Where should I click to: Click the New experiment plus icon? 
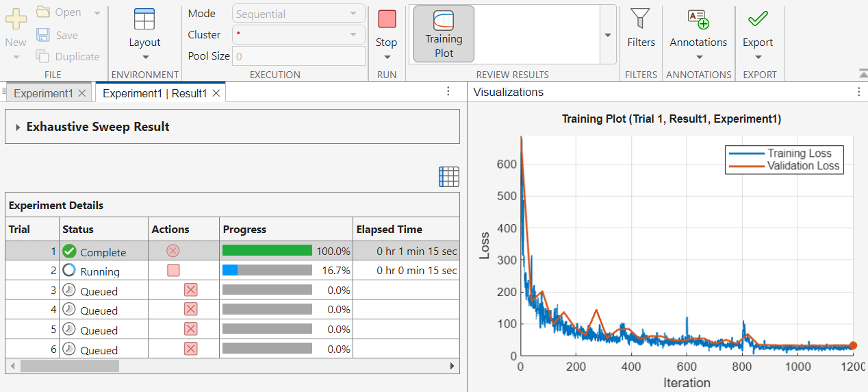click(x=16, y=19)
